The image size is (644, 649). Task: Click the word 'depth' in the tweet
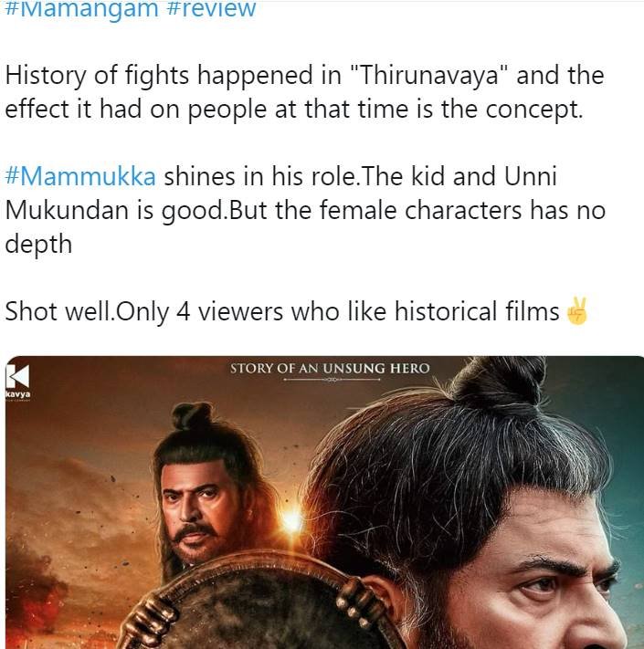point(38,245)
